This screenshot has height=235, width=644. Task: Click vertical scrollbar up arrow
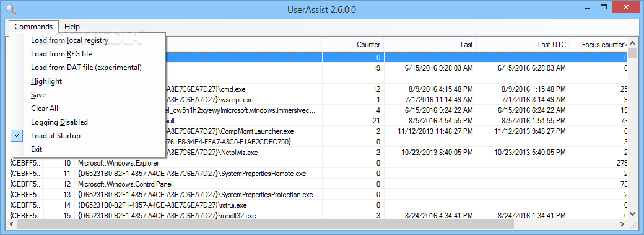(x=632, y=43)
